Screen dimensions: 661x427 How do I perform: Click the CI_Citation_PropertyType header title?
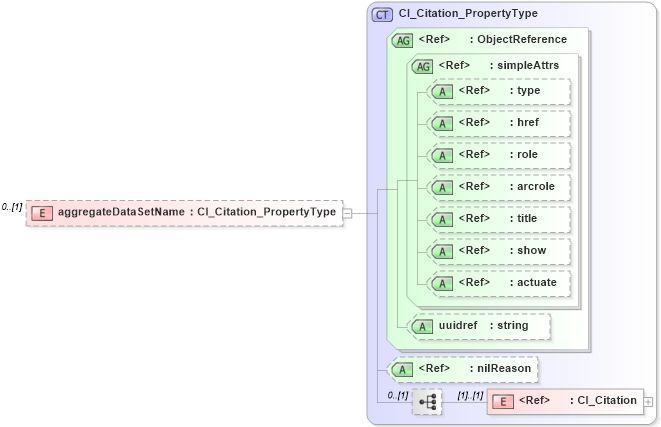point(468,13)
